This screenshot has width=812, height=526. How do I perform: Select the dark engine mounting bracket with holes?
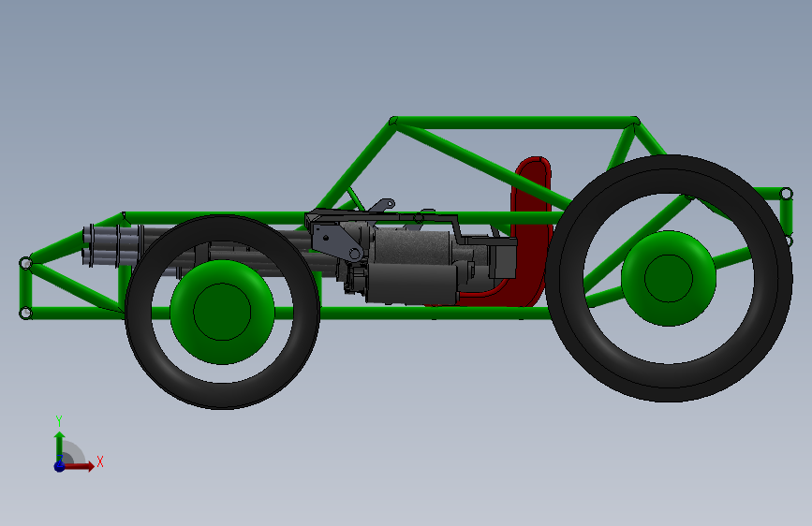336,240
